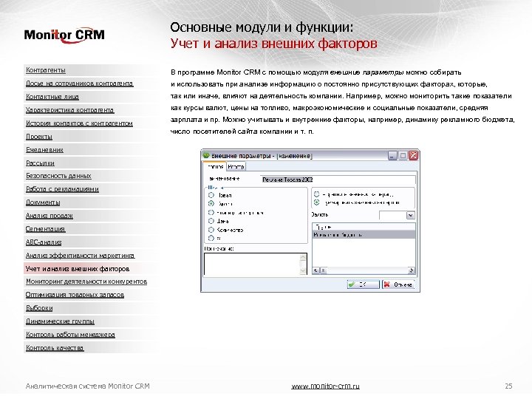Visit the www.monitor-crm.ru link
Viewport: 532px width, 399px height.
(325, 386)
